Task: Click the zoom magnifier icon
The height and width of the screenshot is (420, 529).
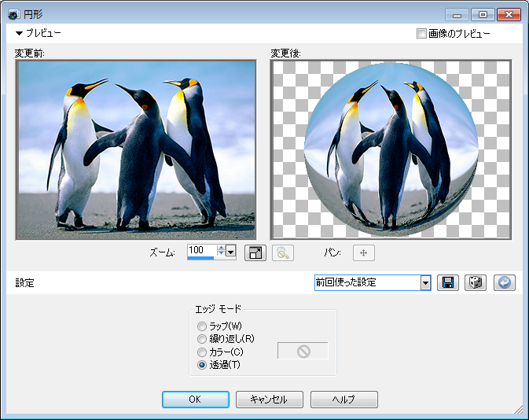Action: click(x=283, y=253)
